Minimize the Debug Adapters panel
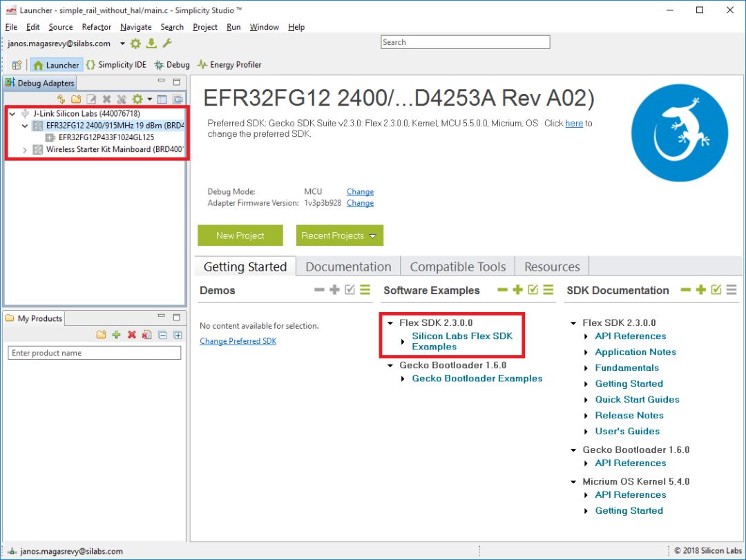Viewport: 746px width, 560px height. (x=162, y=81)
